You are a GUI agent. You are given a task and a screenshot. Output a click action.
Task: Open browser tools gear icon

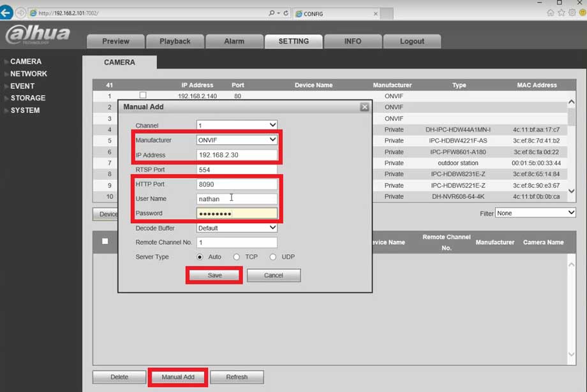(572, 13)
